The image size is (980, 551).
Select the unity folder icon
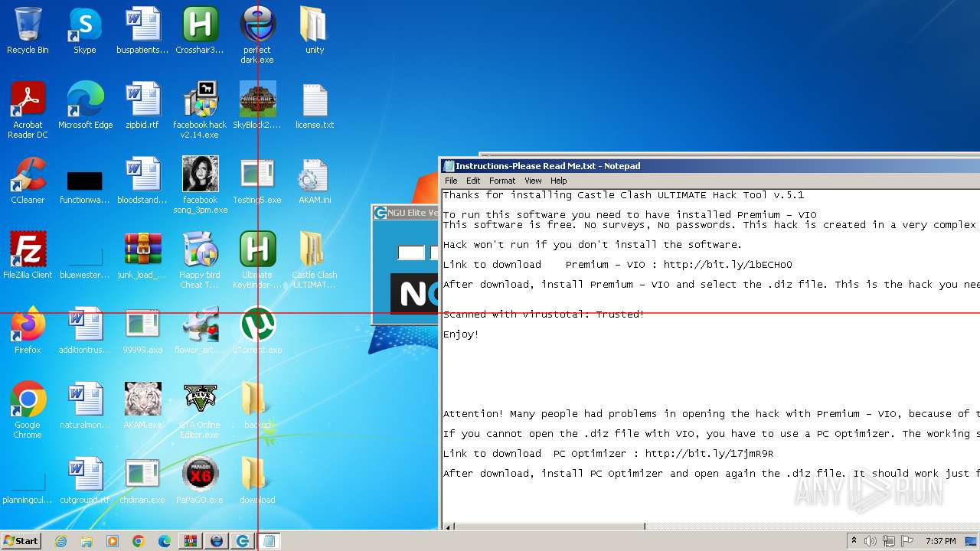click(x=315, y=31)
